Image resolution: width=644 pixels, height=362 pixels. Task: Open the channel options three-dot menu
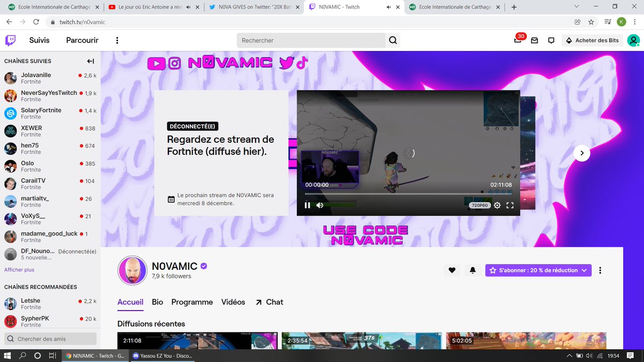[x=600, y=270]
